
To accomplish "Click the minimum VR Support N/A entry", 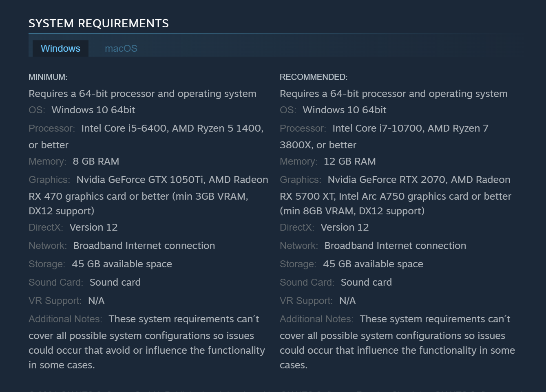I will pyautogui.click(x=97, y=300).
